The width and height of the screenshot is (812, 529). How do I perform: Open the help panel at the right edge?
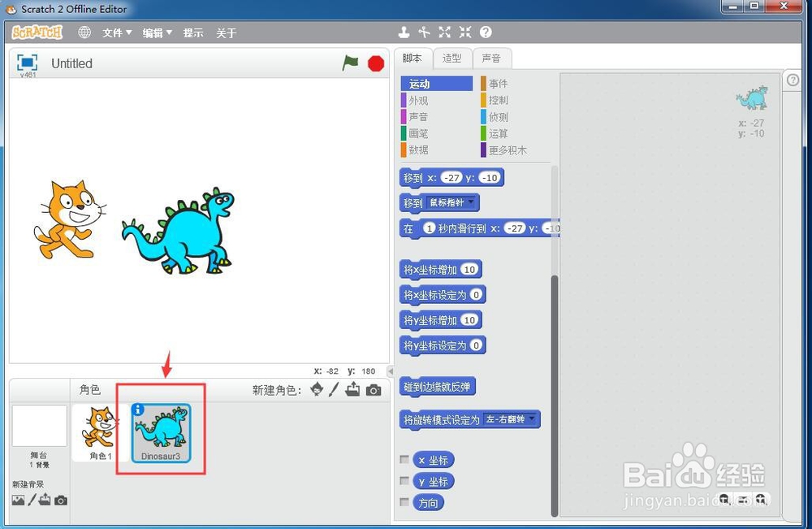[x=793, y=80]
